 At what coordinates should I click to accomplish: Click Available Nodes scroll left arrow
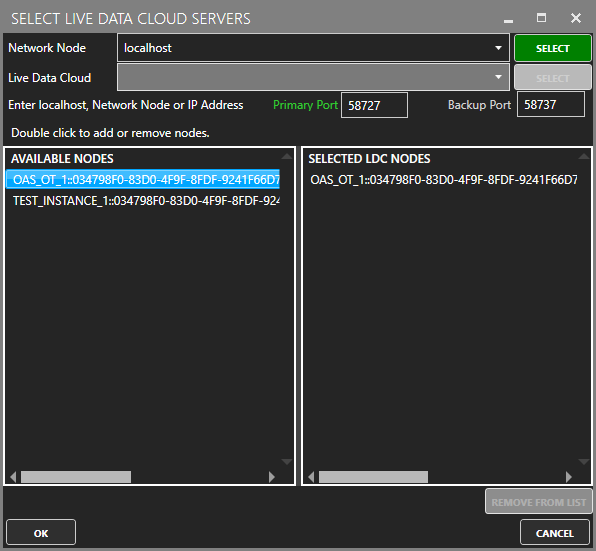click(x=13, y=477)
